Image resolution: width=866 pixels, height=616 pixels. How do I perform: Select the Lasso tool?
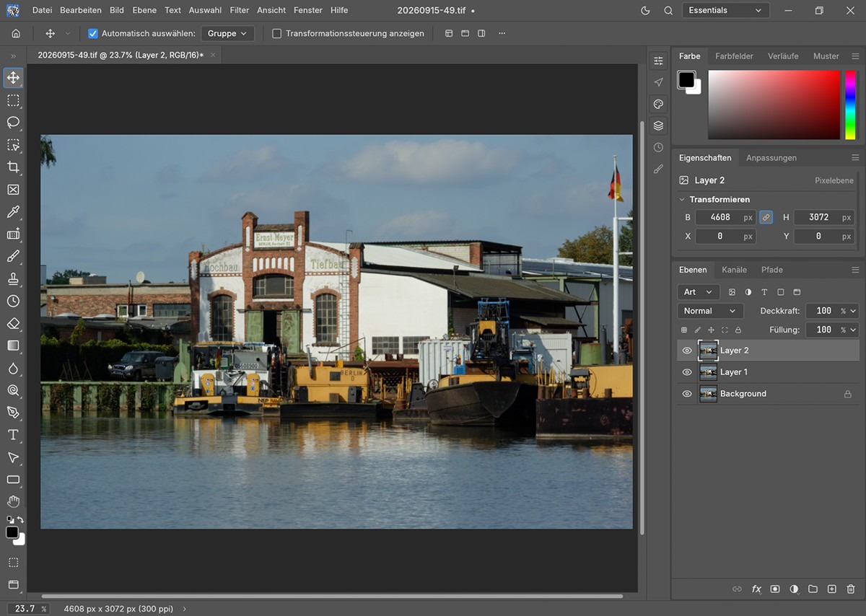(x=13, y=123)
